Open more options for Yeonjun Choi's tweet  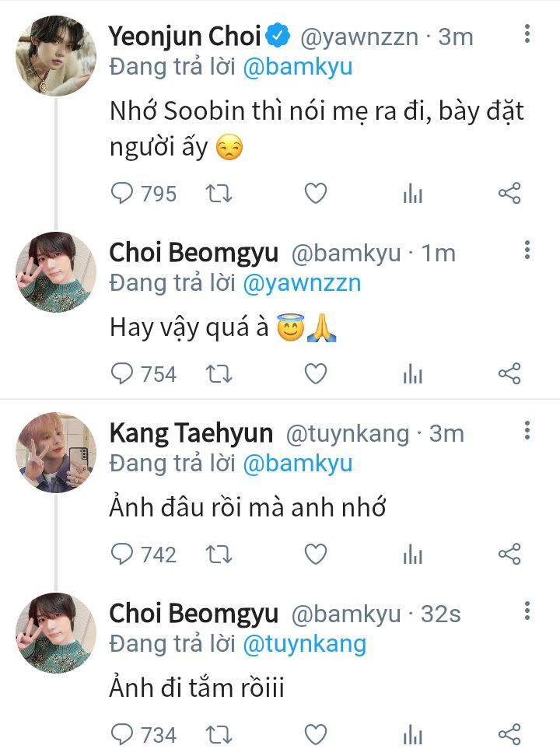coord(527,33)
